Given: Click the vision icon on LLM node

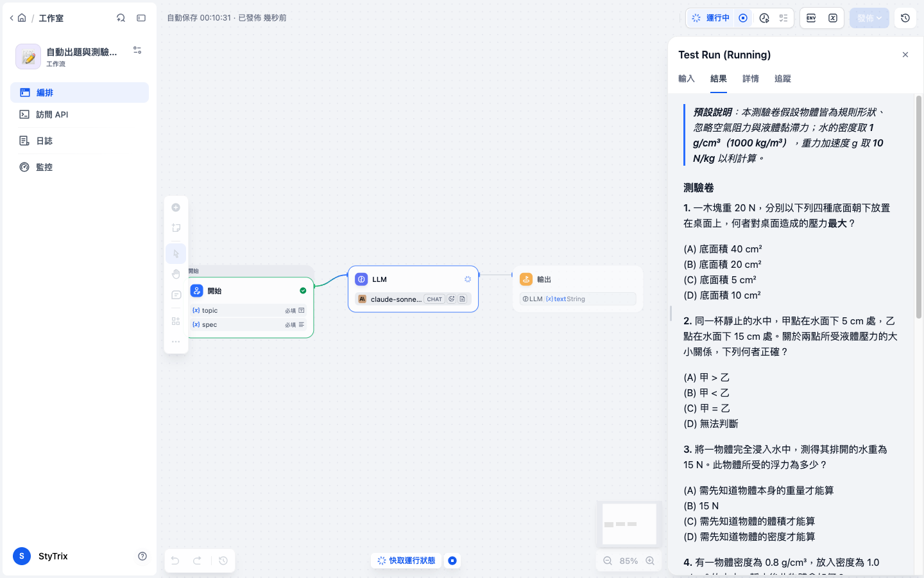Looking at the screenshot, I should click(452, 299).
